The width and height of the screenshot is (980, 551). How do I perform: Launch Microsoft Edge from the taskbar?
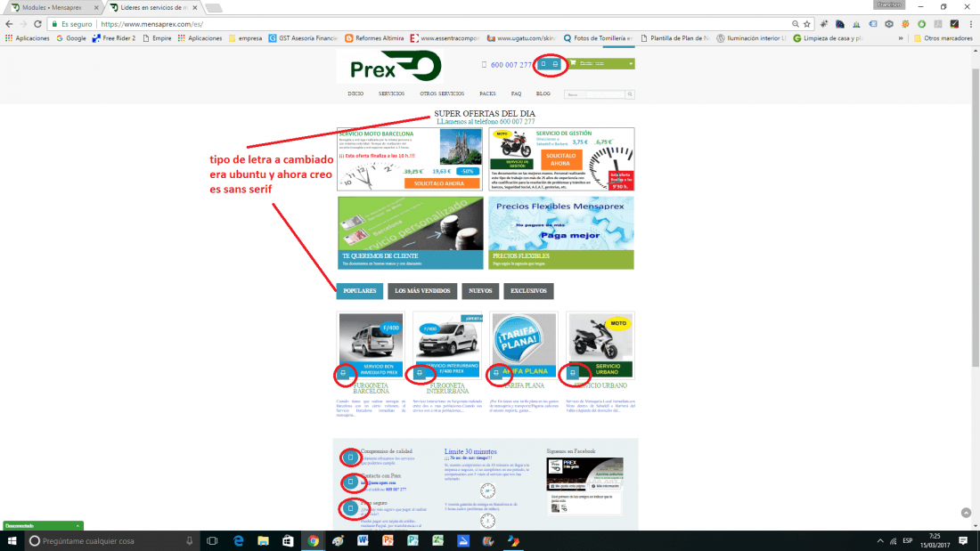tap(238, 541)
